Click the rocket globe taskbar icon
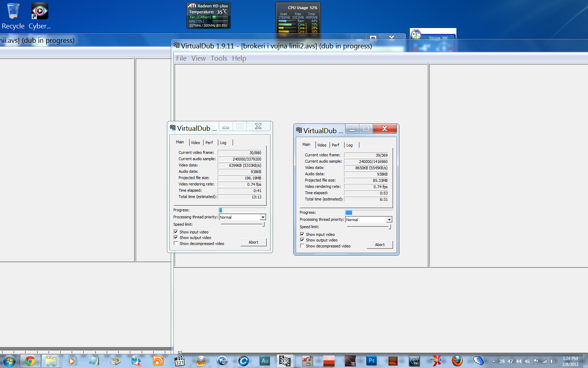The image size is (588, 368). [136, 361]
